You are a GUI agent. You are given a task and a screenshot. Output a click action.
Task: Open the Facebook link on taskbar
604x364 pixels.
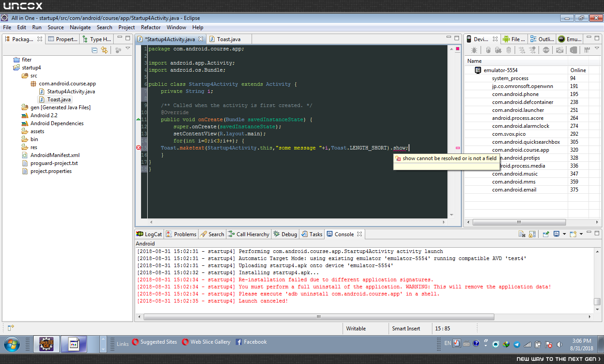pos(251,342)
